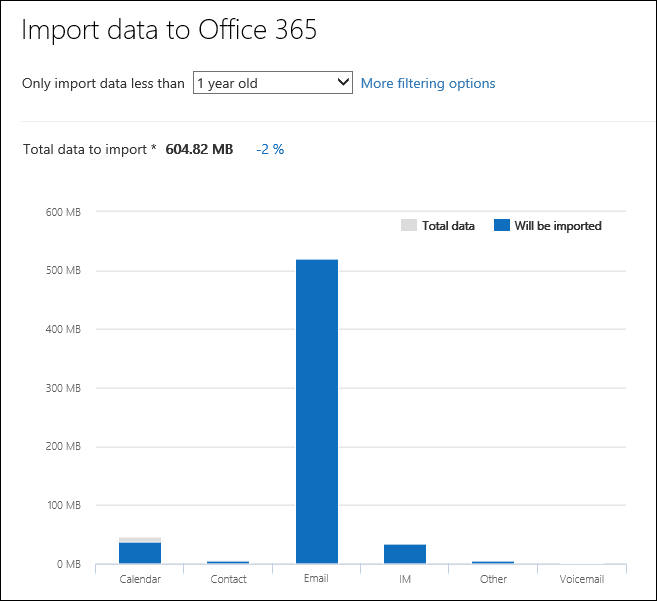Viewport: 657px width, 601px height.
Task: Click the tall Email bar in chart
Action: tap(317, 410)
